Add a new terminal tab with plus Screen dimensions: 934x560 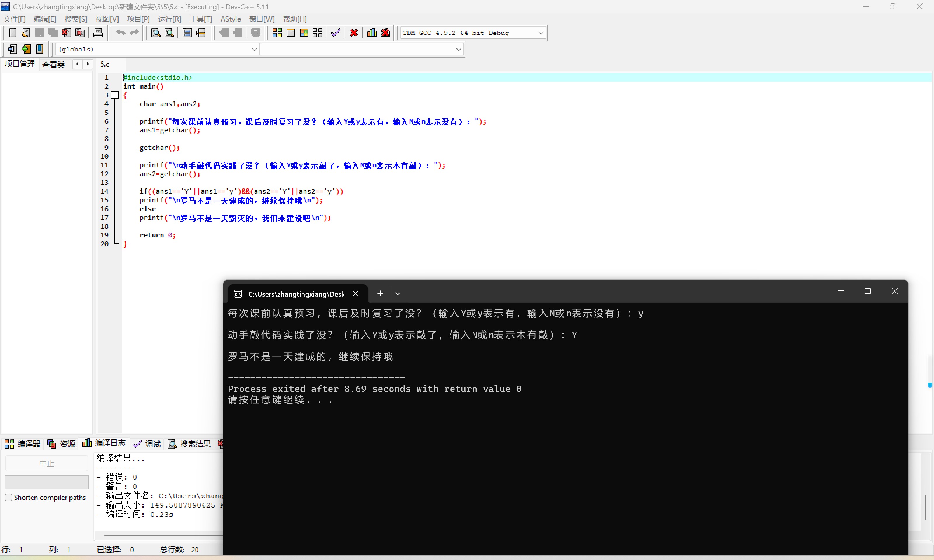coord(380,294)
